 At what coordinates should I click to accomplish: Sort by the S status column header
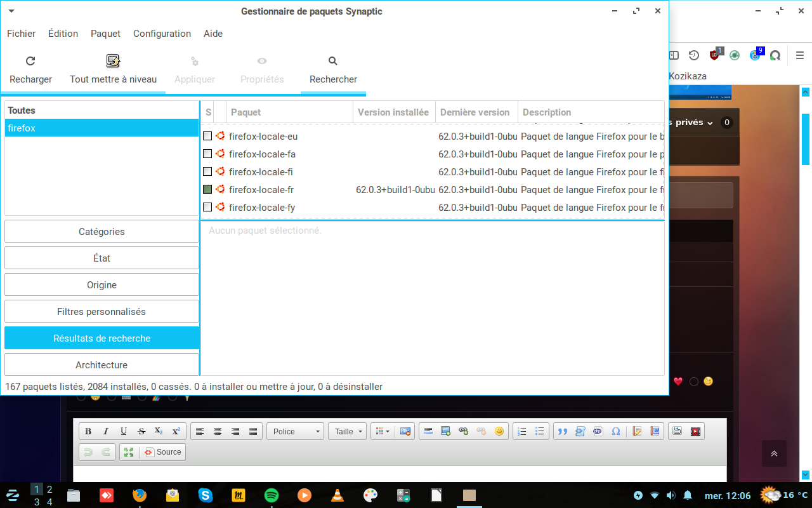tap(208, 112)
